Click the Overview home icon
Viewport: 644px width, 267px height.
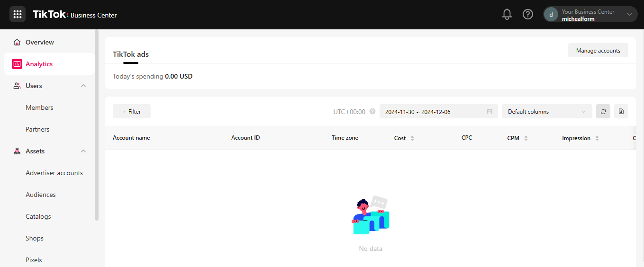(x=17, y=42)
